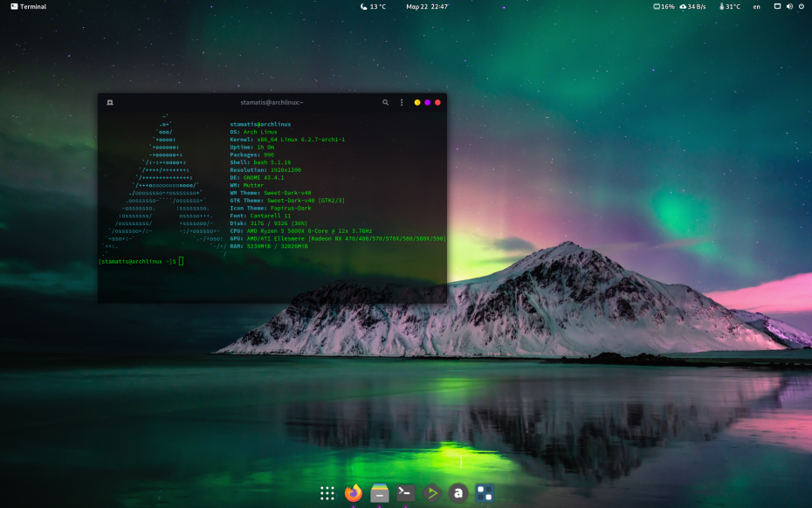The image size is (812, 508).
Task: Click the Terminal icon in the dock
Action: [x=405, y=493]
